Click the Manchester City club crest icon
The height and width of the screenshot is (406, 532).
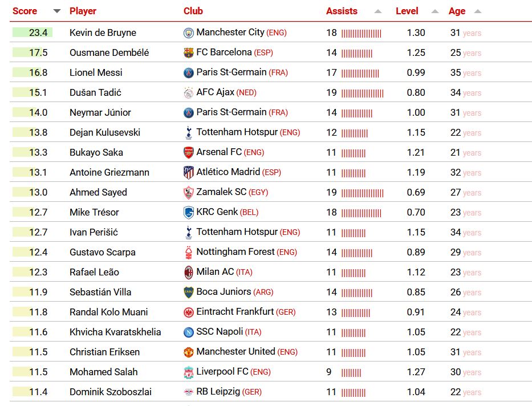[188, 33]
